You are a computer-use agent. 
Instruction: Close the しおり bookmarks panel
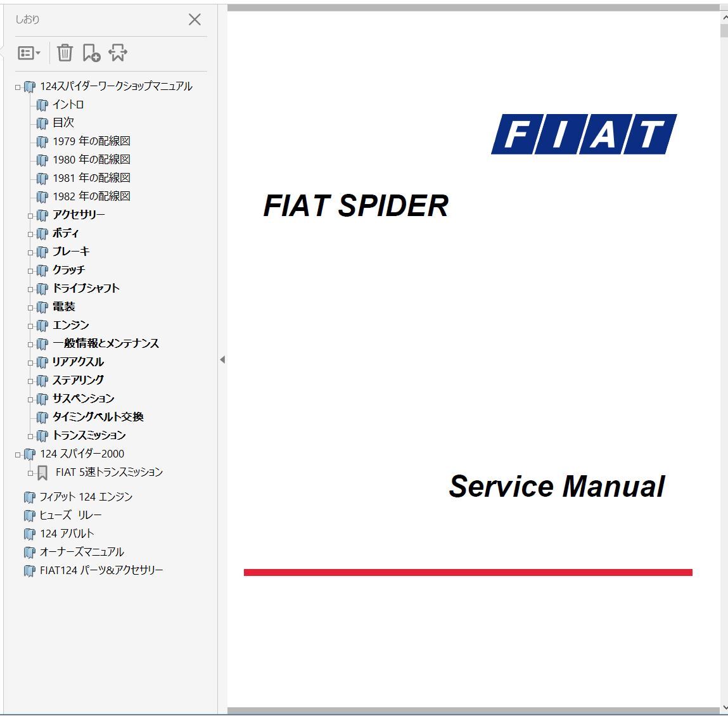coord(195,20)
